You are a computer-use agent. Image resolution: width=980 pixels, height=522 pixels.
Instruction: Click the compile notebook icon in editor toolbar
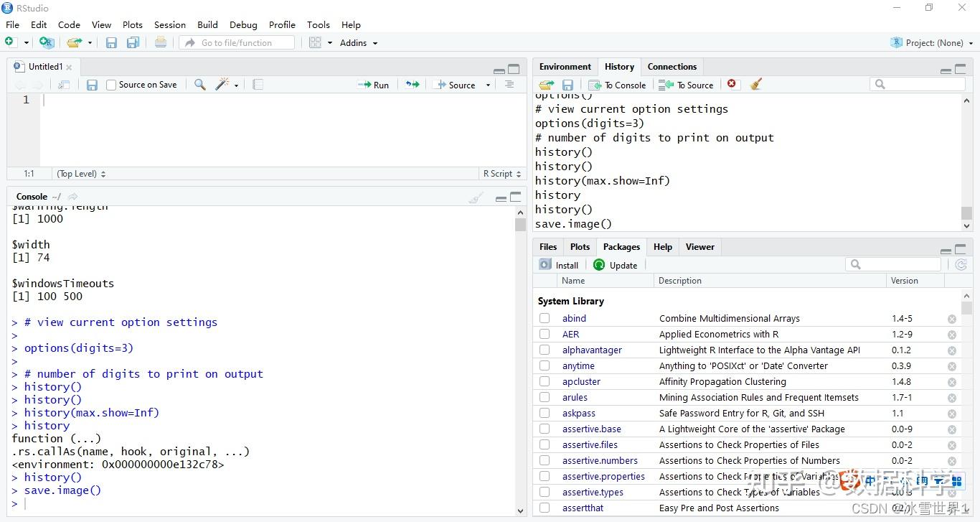tap(258, 84)
